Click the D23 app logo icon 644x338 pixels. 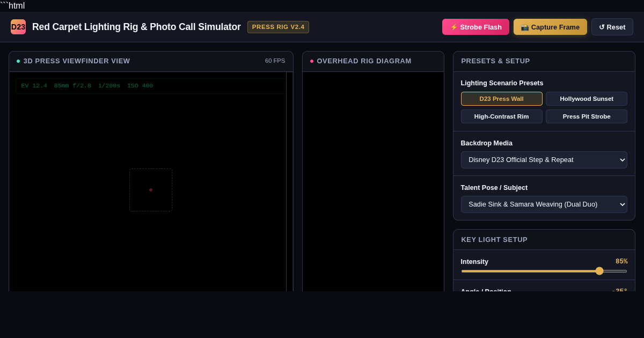18,27
